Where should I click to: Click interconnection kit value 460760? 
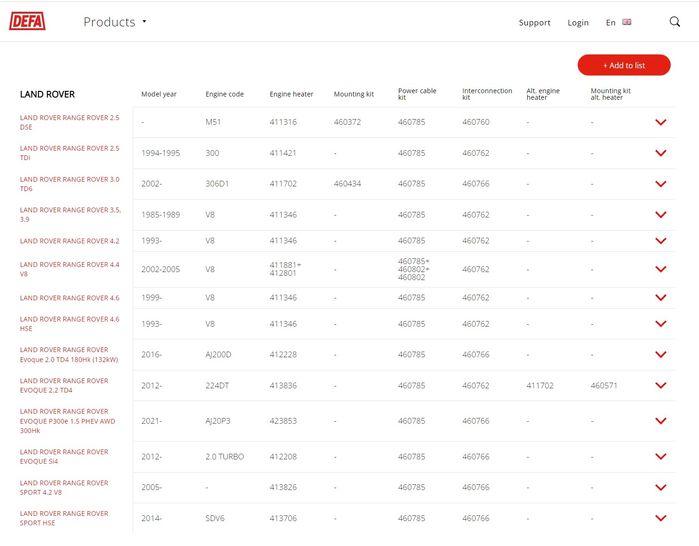[475, 122]
